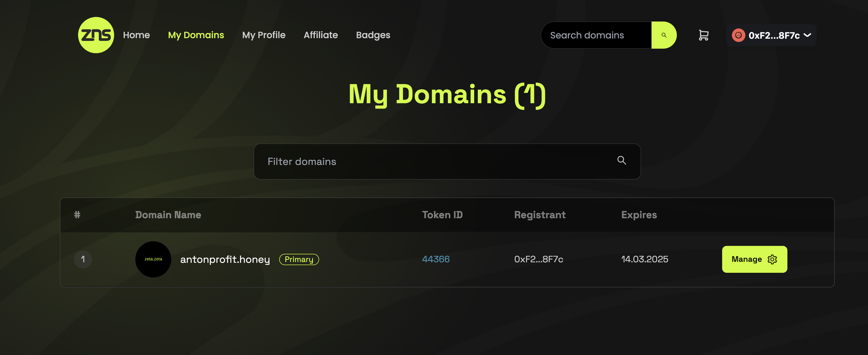Image resolution: width=868 pixels, height=355 pixels.
Task: Click the antonprofit.honey domain name
Action: [225, 259]
